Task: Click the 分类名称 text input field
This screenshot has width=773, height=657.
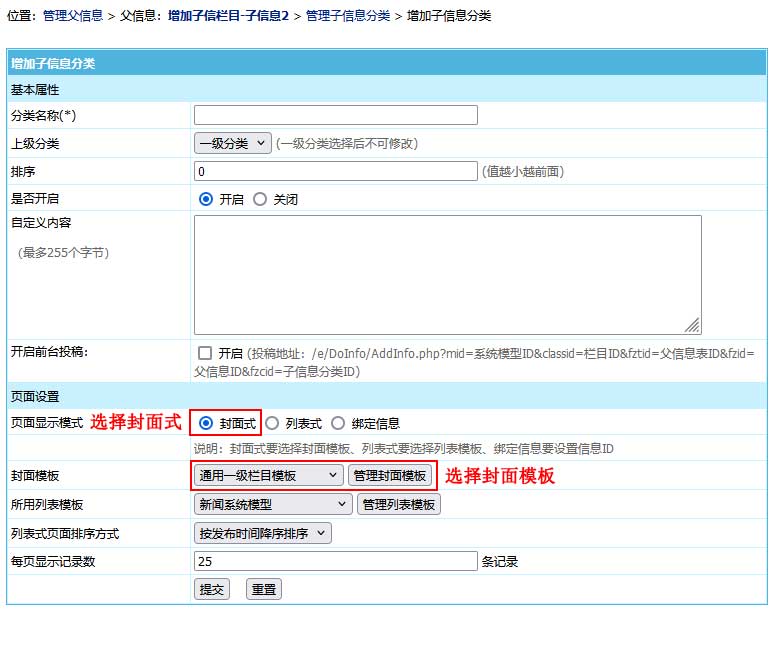Action: pos(335,115)
